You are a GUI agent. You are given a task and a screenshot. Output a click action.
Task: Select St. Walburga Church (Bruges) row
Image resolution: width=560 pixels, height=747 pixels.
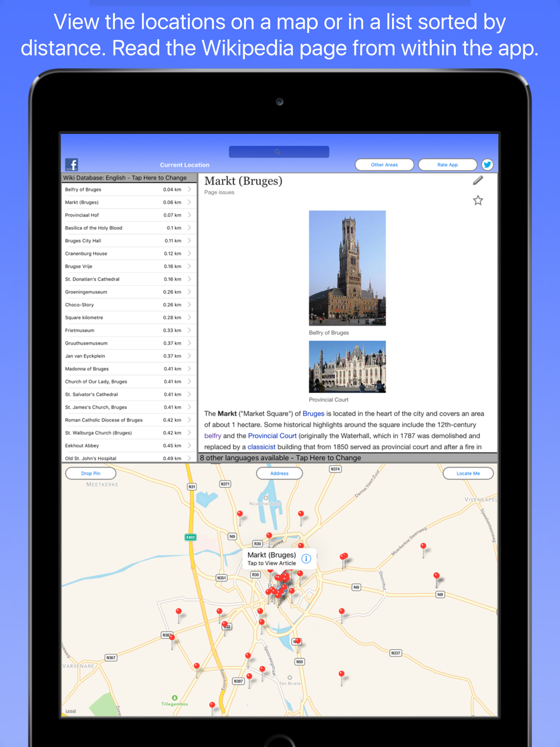click(129, 433)
